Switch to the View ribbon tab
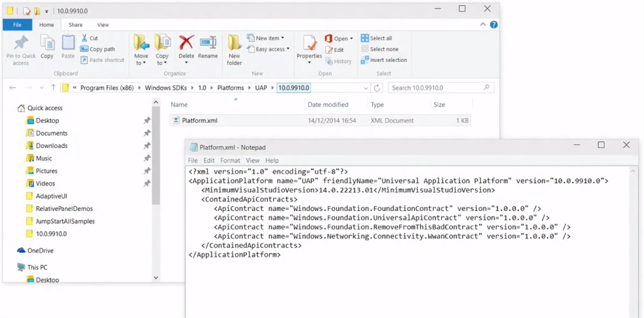 pyautogui.click(x=103, y=25)
